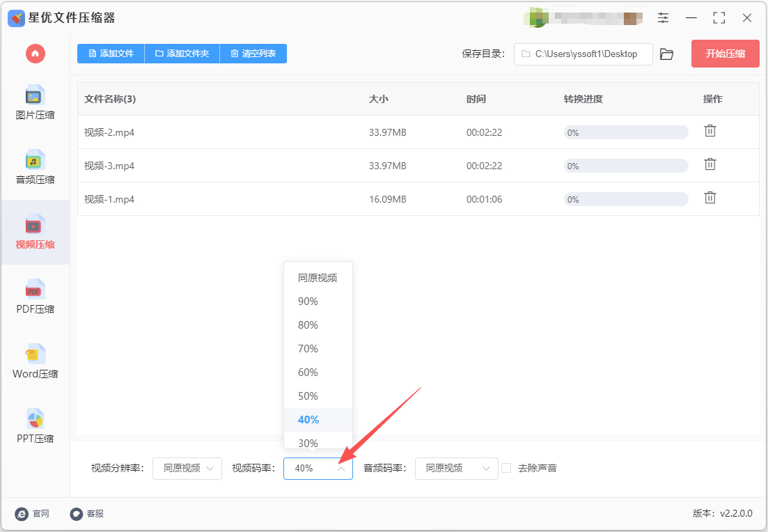Open save directory folder icon

[666, 54]
